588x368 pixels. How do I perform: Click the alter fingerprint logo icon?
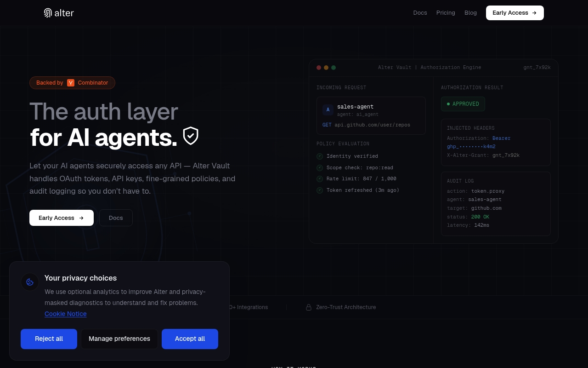pos(48,13)
